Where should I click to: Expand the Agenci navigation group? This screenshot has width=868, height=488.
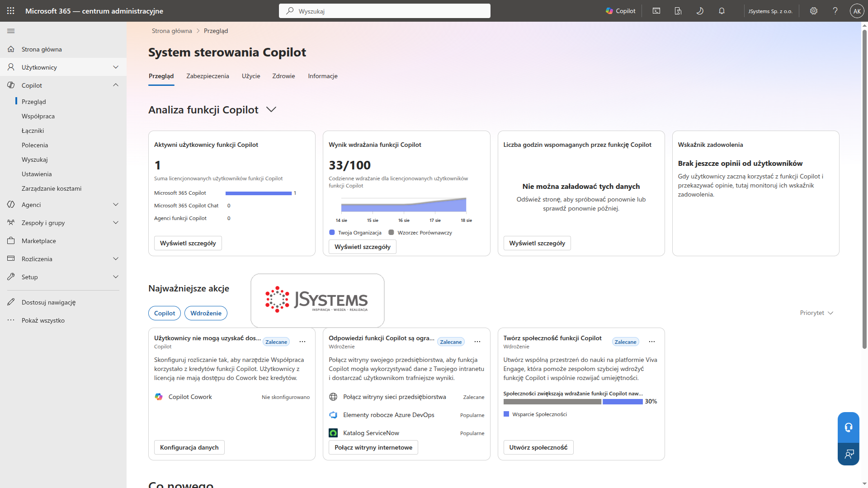(x=116, y=204)
